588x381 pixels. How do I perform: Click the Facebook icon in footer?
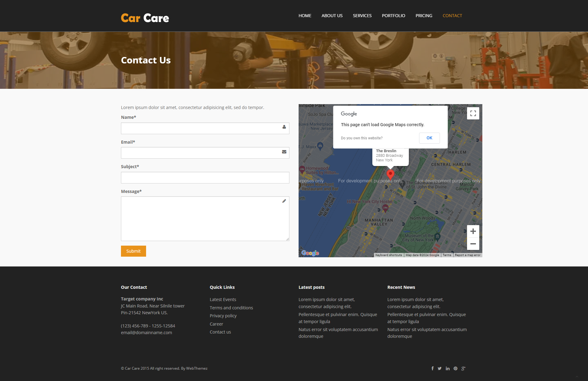point(432,368)
